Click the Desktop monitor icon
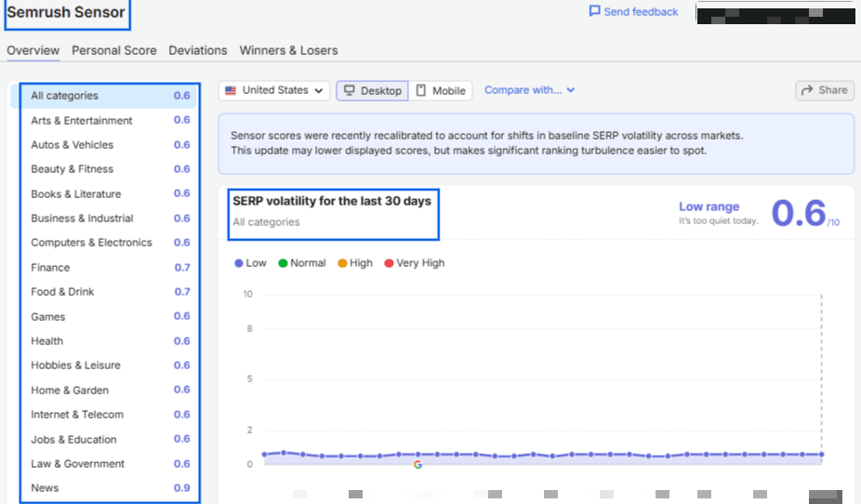Viewport: 861px width, 504px height. pyautogui.click(x=350, y=90)
